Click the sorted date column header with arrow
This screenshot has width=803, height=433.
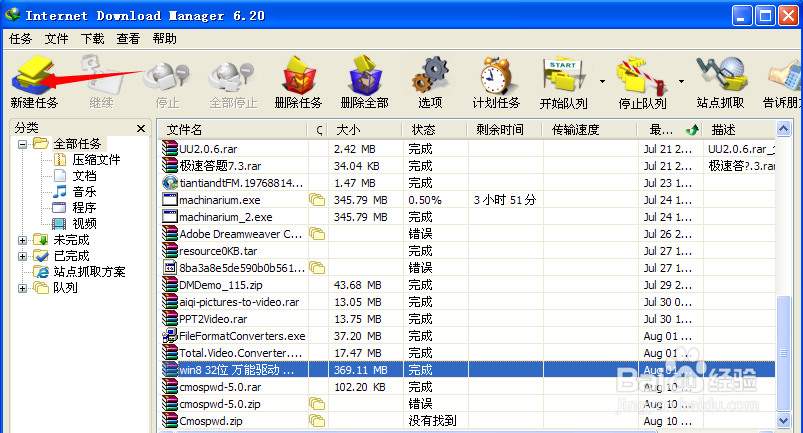(x=670, y=130)
